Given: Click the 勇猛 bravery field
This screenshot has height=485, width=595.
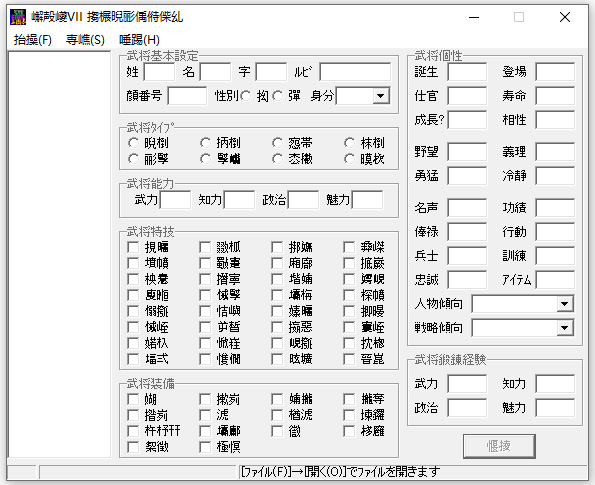Looking at the screenshot, I should tap(467, 176).
